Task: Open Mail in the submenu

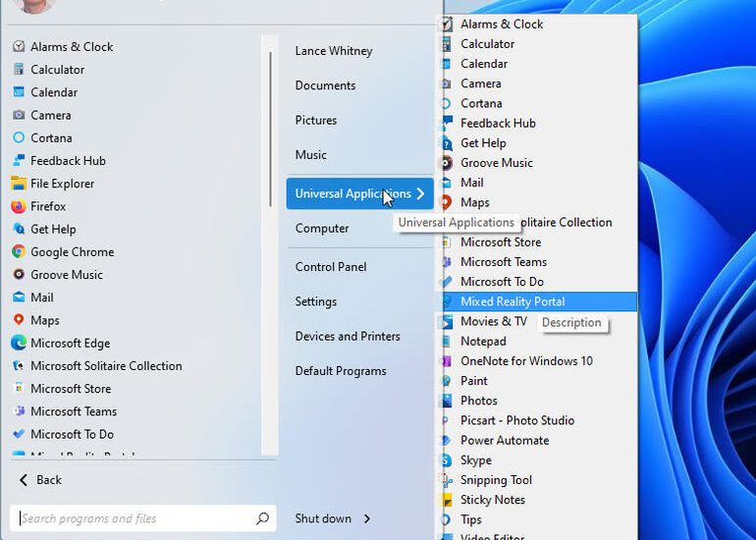Action: (x=472, y=183)
